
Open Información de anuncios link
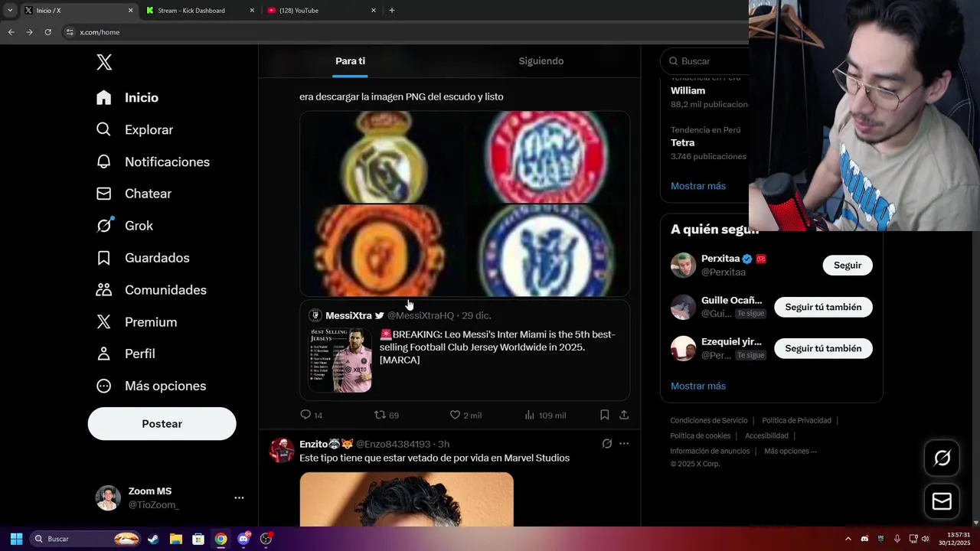[710, 452]
